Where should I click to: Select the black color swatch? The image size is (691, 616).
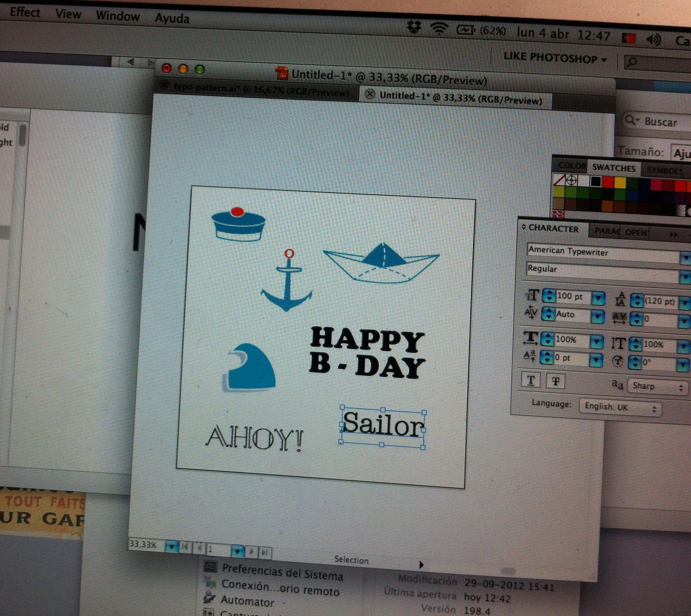pos(596,181)
